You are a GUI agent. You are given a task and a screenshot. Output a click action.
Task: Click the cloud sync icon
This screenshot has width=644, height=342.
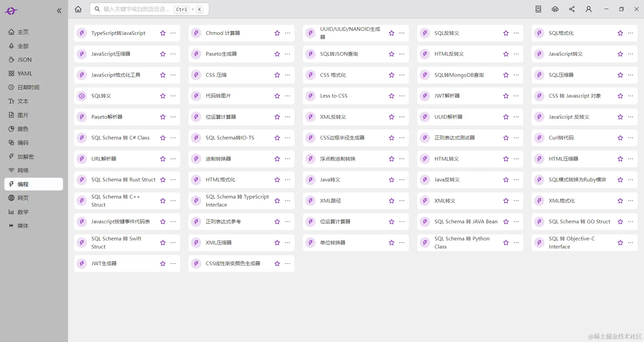pyautogui.click(x=555, y=9)
